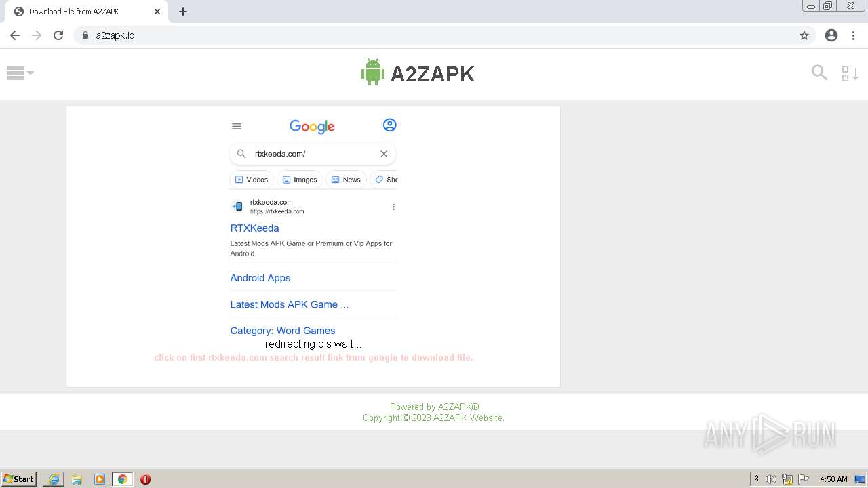Open the three-dot menu beside rtxkeeda.com
The height and width of the screenshot is (488, 868).
click(393, 207)
